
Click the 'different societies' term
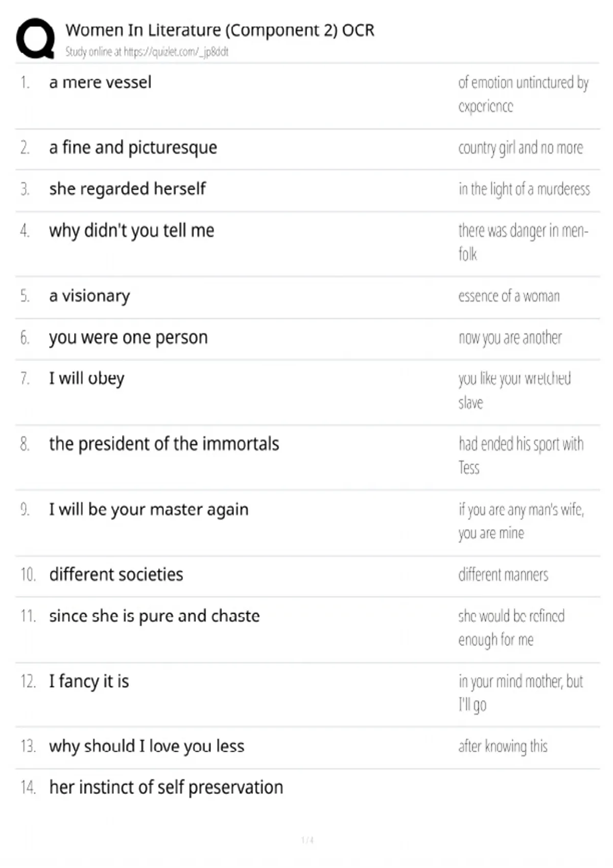point(116,574)
